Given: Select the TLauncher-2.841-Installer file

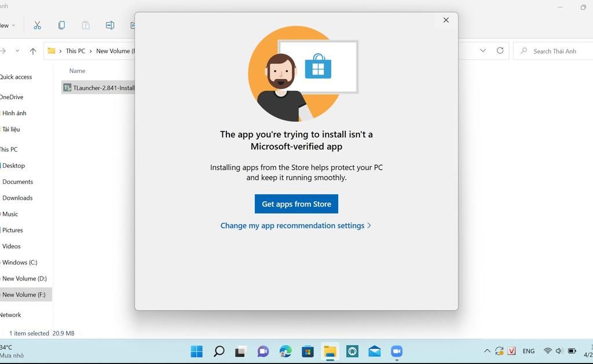Looking at the screenshot, I should click(x=98, y=88).
